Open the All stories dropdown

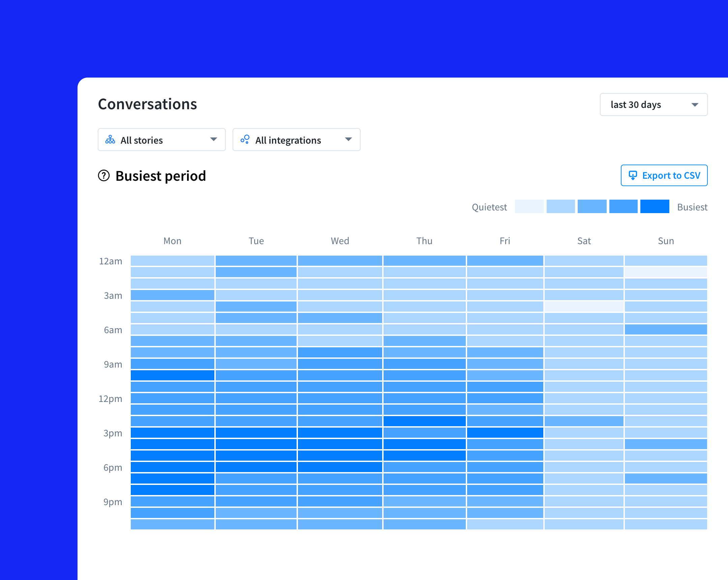click(x=161, y=140)
